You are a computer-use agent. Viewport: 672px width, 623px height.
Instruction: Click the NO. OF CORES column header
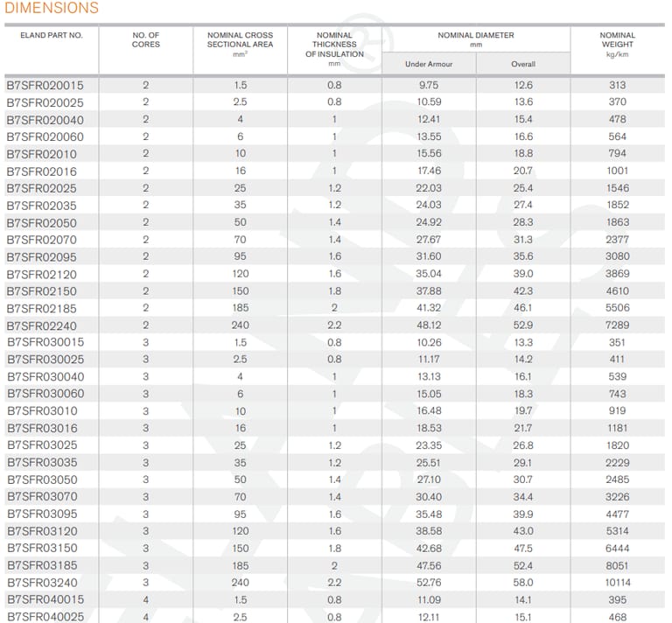(x=145, y=40)
